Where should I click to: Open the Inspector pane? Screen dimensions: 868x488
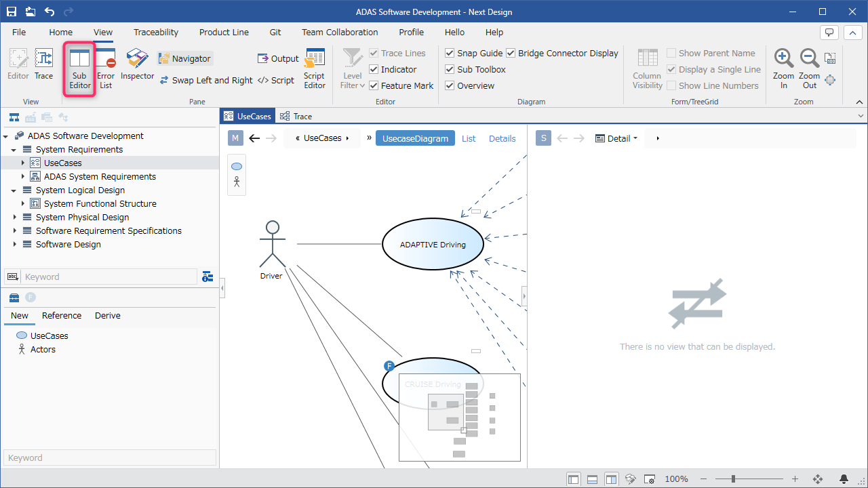138,65
